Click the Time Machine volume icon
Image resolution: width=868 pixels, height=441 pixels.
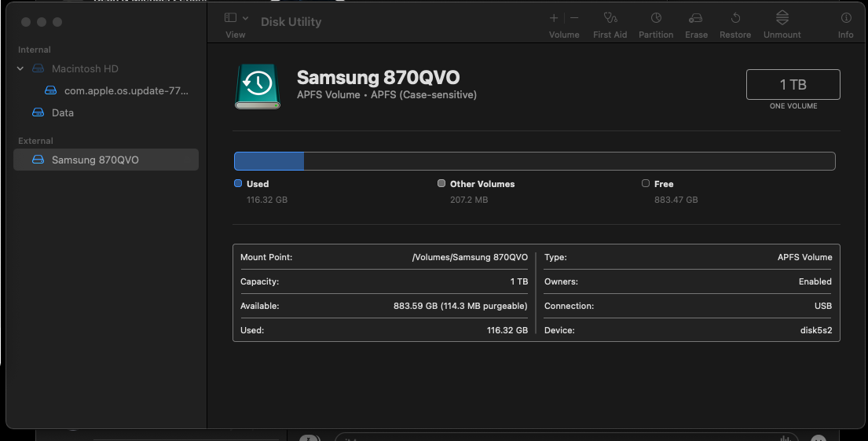(258, 86)
